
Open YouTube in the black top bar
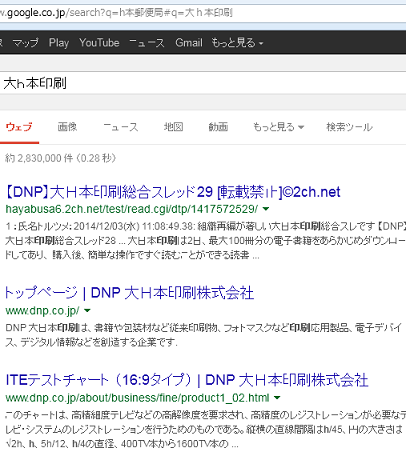click(x=99, y=43)
